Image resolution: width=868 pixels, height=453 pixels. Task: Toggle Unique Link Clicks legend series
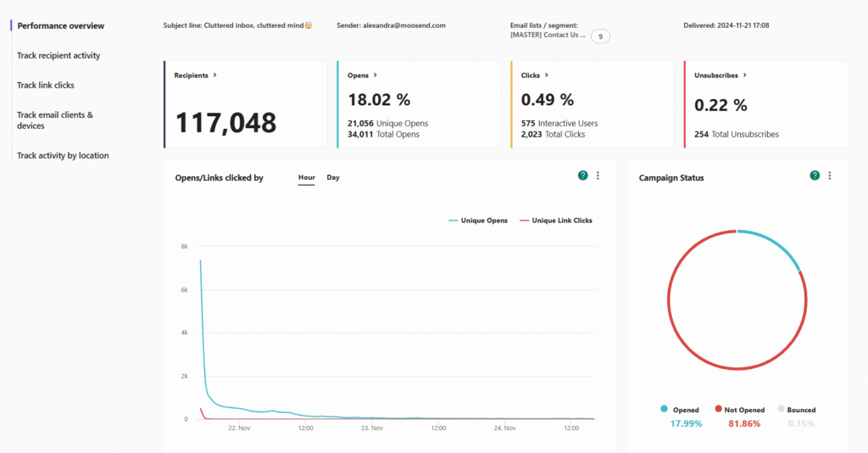click(556, 221)
